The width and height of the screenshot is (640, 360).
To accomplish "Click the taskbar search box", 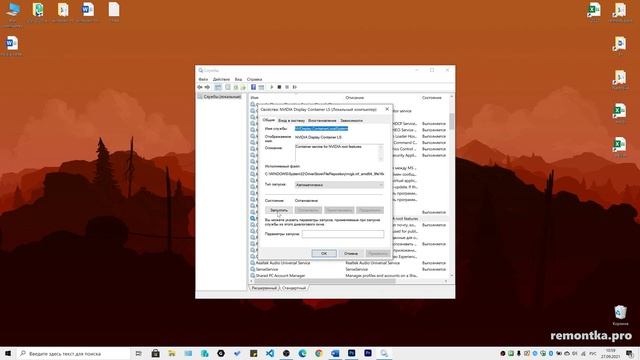I will click(73, 353).
